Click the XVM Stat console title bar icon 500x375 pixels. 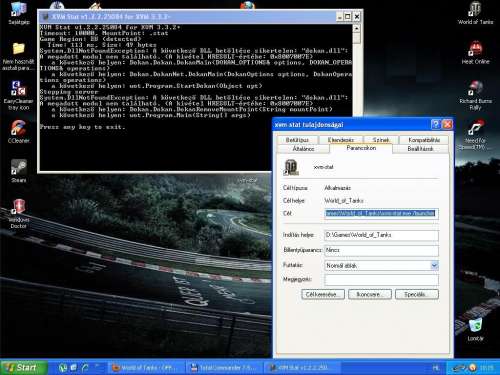point(45,17)
